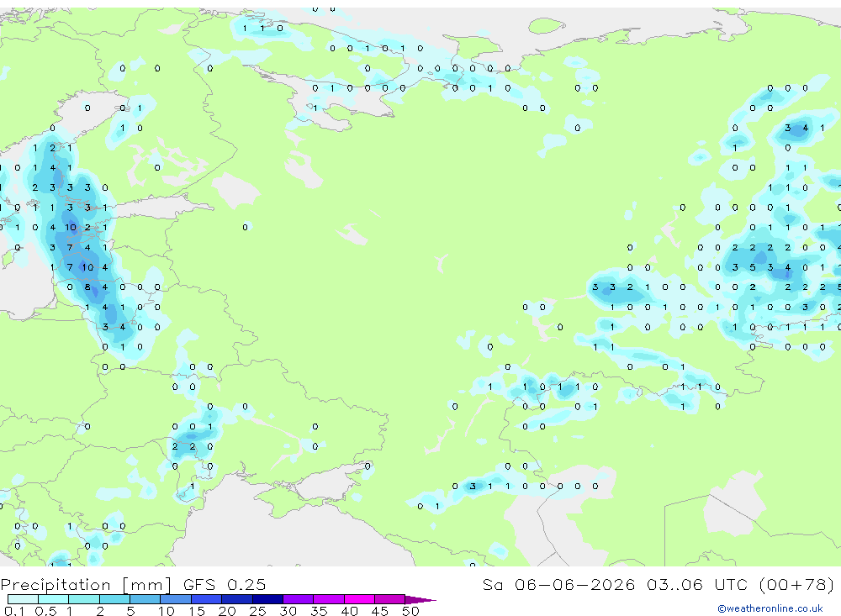Click the '(00+78)' forecast offset text
This screenshot has width=841, height=616.
pos(797,585)
